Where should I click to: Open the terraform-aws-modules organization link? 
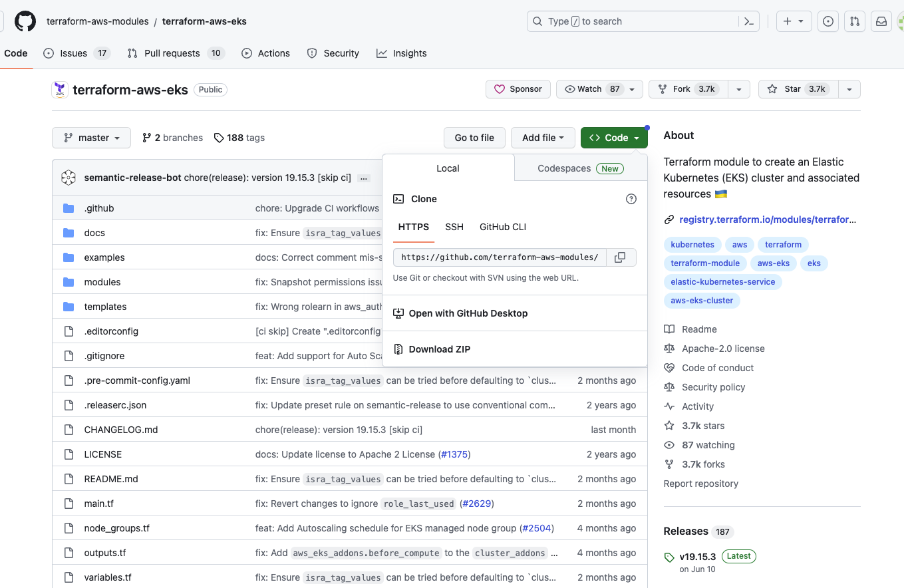(x=98, y=21)
